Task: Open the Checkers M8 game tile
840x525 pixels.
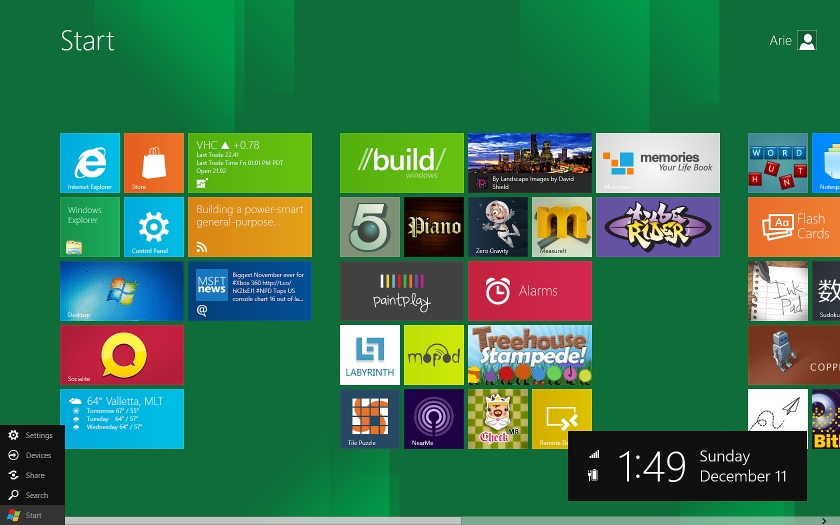Action: pos(498,419)
